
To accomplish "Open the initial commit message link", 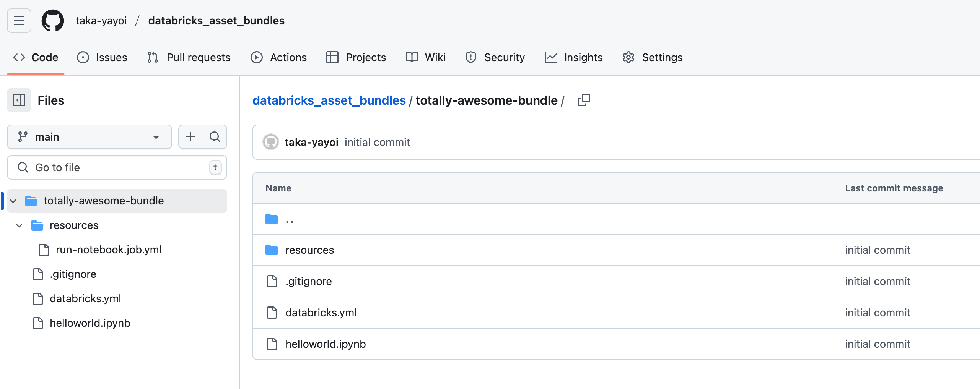I will 377,142.
